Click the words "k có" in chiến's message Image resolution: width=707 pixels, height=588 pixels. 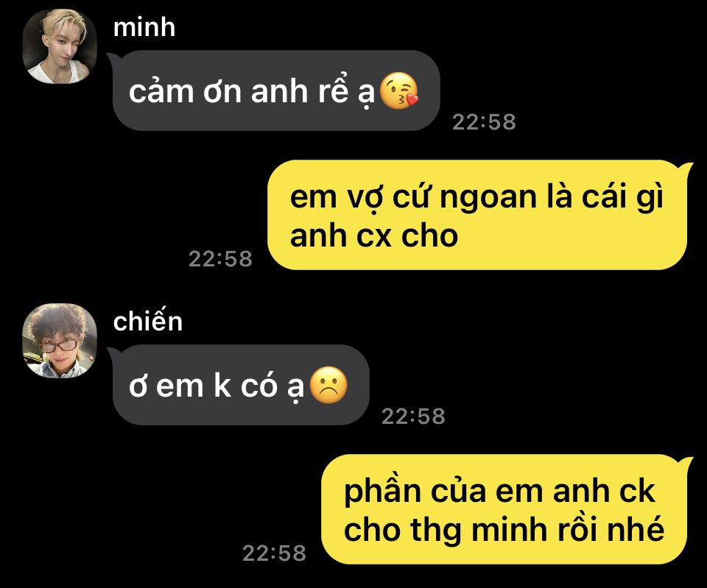click(245, 386)
